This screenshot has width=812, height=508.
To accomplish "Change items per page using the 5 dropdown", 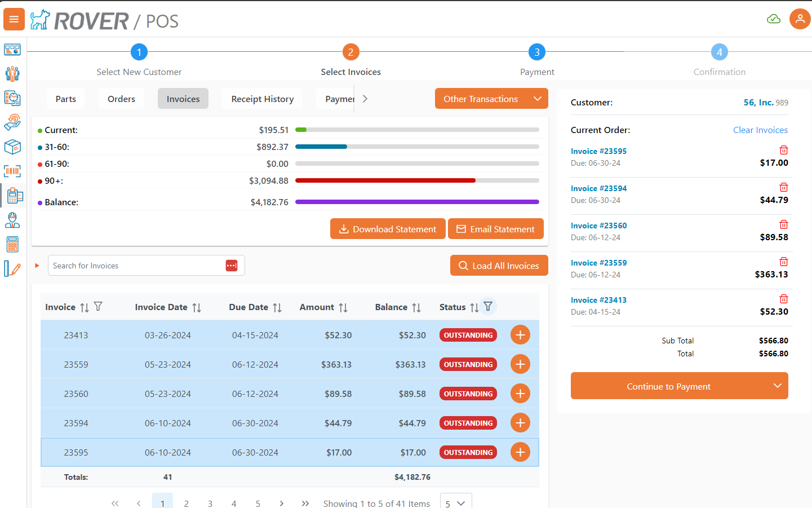I will pos(455,501).
